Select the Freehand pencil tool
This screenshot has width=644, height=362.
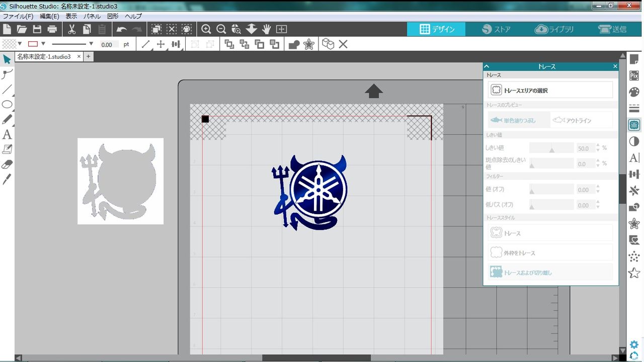[x=7, y=120]
